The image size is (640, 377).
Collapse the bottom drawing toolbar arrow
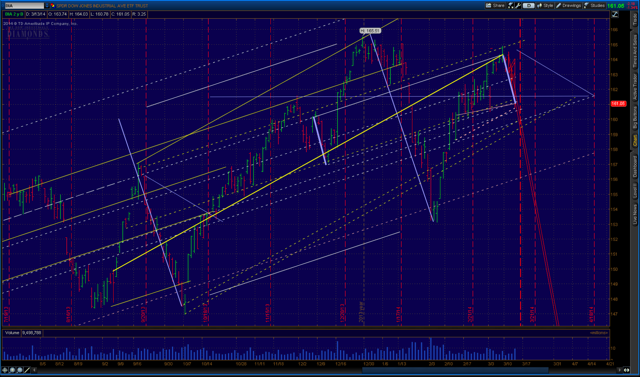pos(34,370)
